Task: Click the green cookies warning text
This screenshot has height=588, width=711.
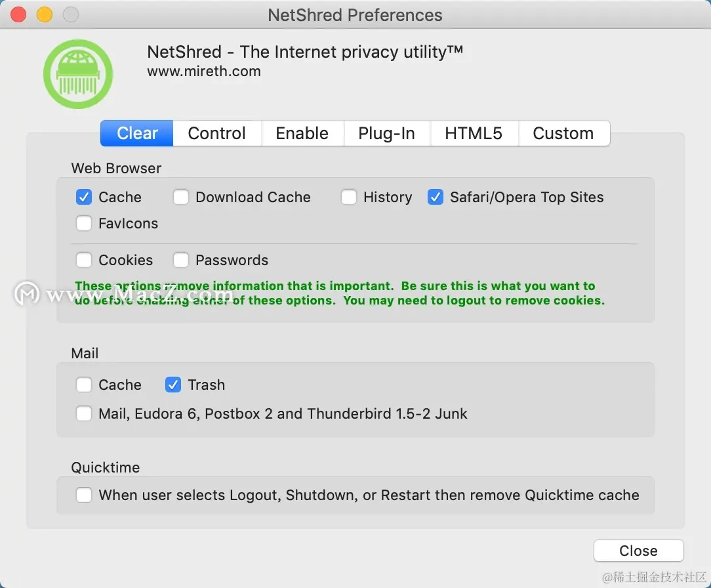Action: tap(340, 293)
